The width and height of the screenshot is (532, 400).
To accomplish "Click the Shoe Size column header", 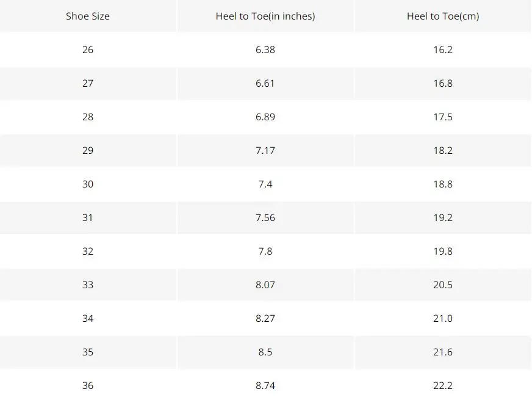I will [87, 16].
